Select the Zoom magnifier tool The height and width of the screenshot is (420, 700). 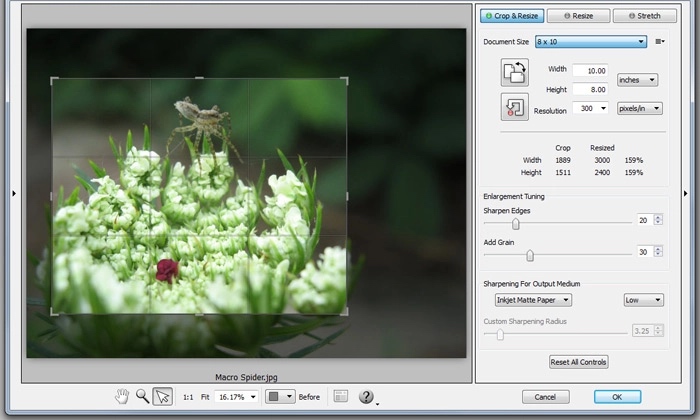143,396
